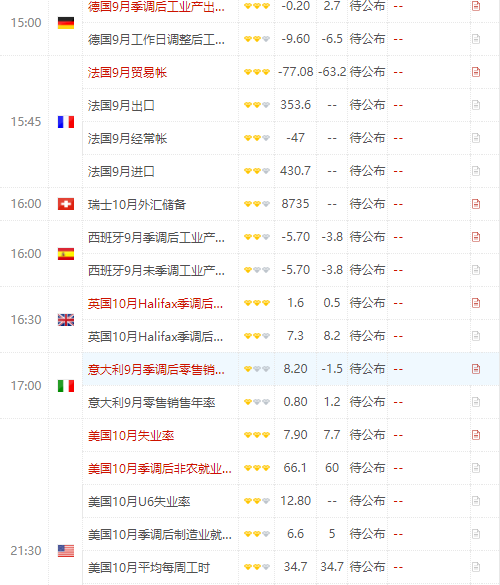
Task: Click the United Kingdom flag at 16:30
Action: (x=66, y=320)
